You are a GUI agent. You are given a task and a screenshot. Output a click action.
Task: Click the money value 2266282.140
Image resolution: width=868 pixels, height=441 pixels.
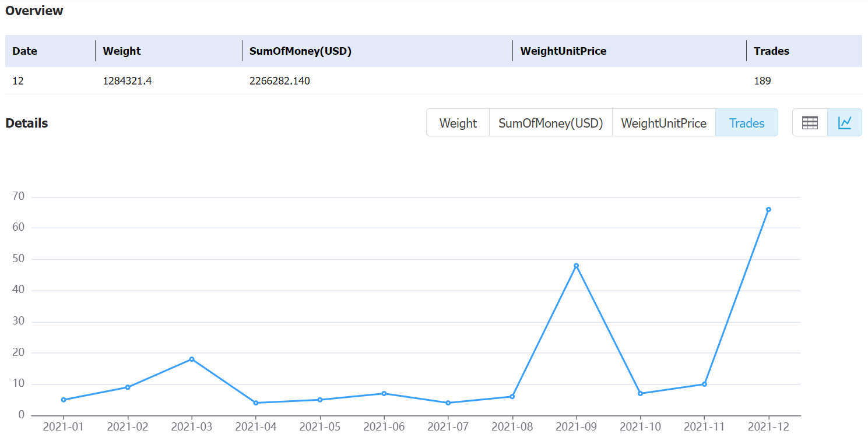pyautogui.click(x=279, y=81)
